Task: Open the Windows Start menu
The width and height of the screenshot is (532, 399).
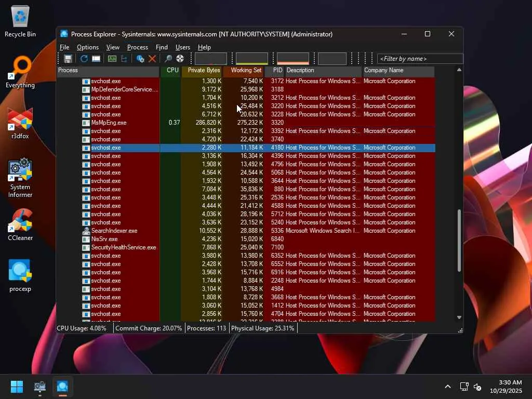Action: [17, 387]
